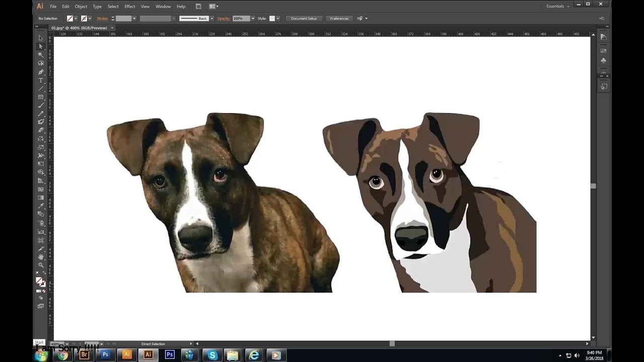
Task: Open Internet Explorer from the taskbar
Action: pyautogui.click(x=254, y=355)
